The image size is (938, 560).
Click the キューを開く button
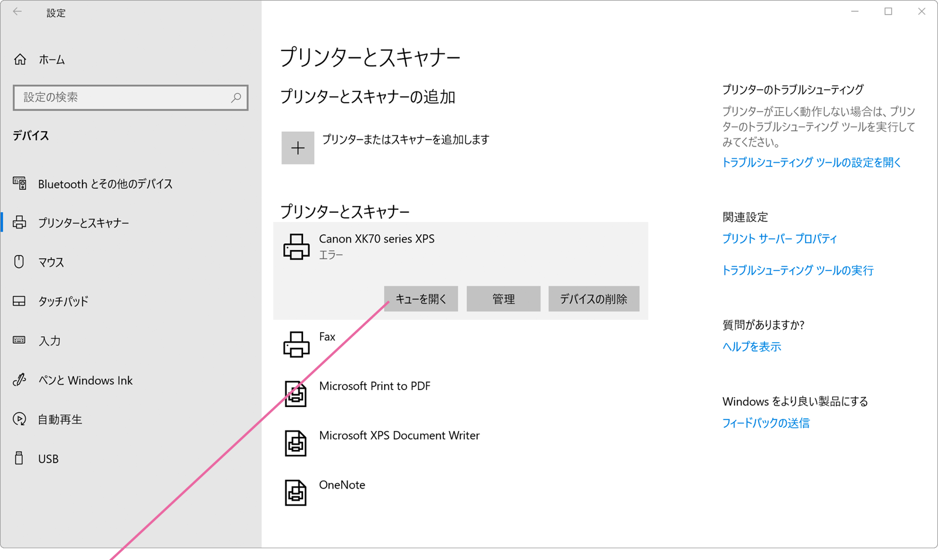[x=421, y=299]
